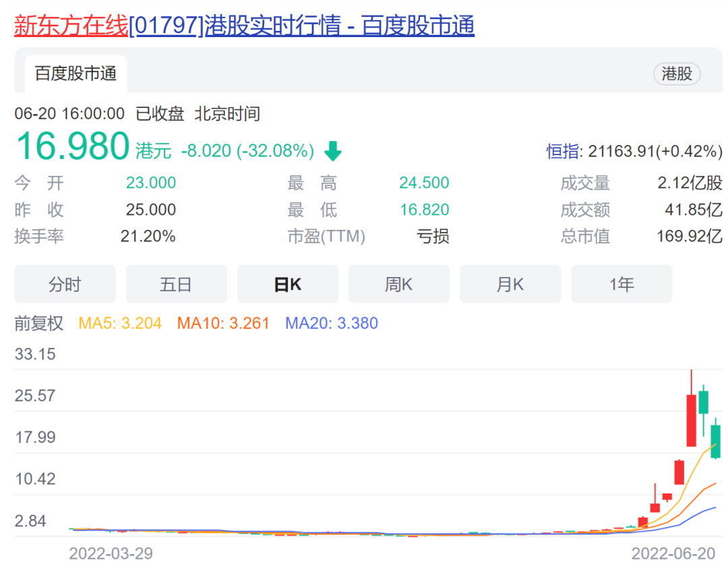The image size is (728, 571).
Task: Click the blue MA20 legend label
Action: (x=332, y=324)
